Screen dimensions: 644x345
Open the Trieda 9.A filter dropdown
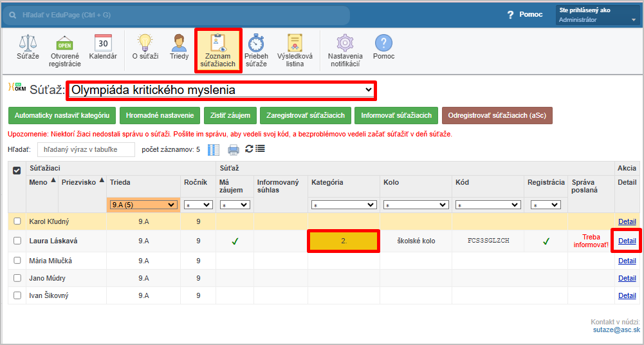coord(143,205)
